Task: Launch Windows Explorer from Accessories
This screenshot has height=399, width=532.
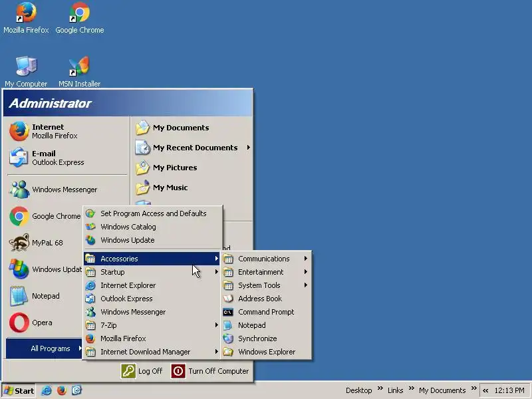Action: click(266, 352)
